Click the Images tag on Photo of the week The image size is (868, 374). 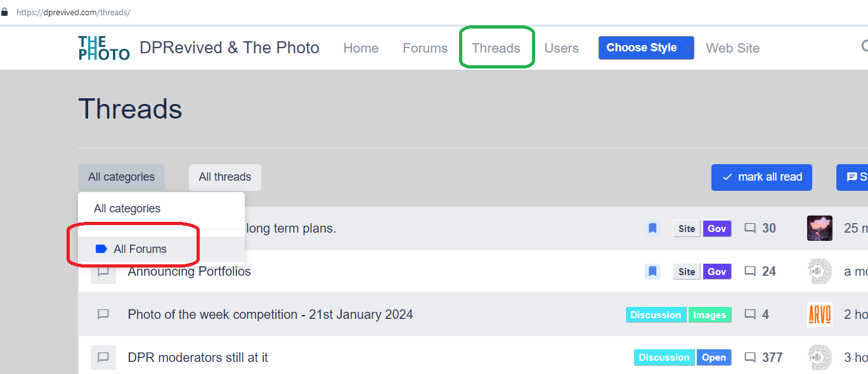709,314
